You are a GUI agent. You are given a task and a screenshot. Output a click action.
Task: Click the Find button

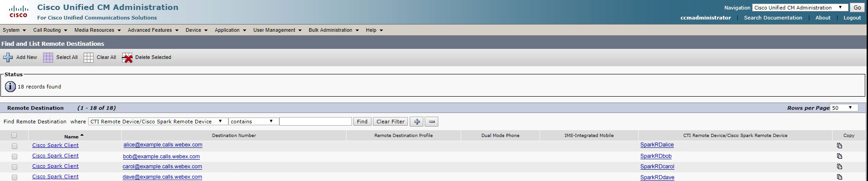(x=362, y=122)
